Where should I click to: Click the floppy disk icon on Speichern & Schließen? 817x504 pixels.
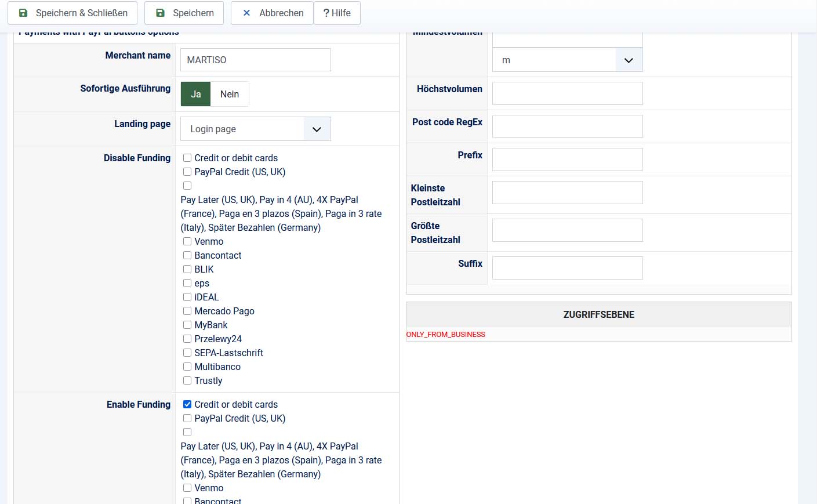[23, 13]
